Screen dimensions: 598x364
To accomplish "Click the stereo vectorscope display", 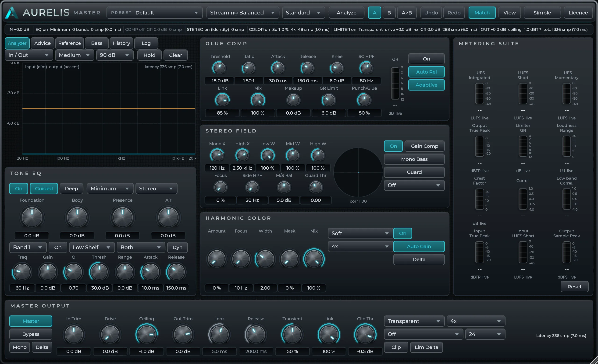I will click(x=358, y=172).
